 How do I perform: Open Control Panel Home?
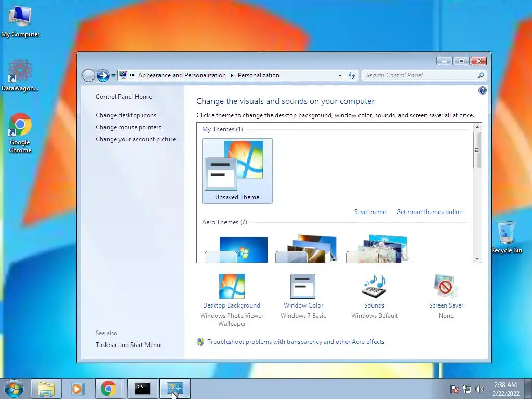[x=124, y=96]
